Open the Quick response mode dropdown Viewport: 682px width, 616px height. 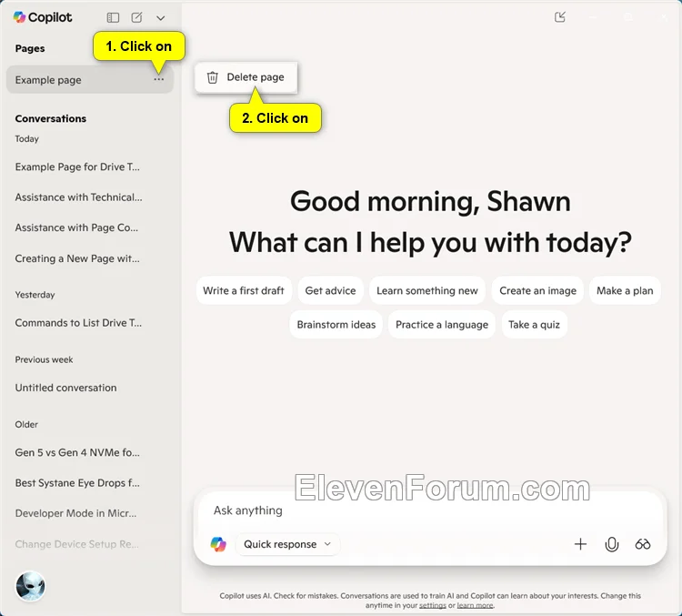(x=287, y=544)
